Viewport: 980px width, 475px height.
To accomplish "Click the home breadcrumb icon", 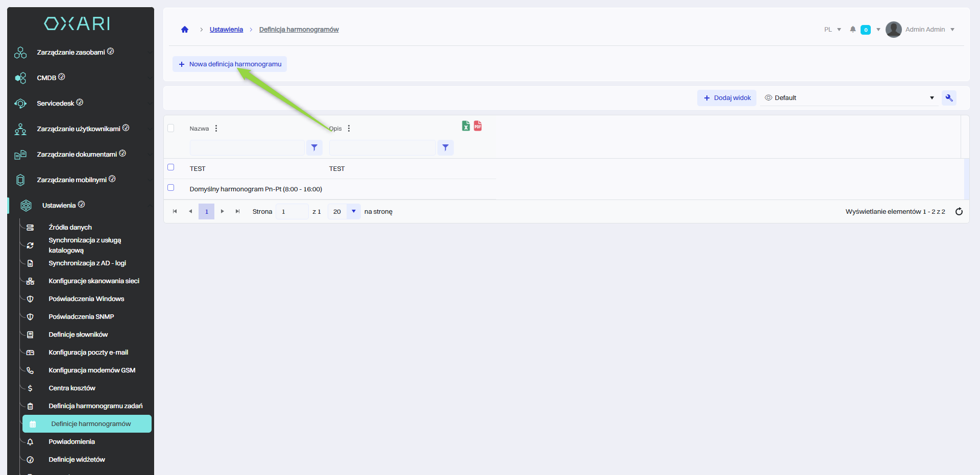I will (x=185, y=30).
